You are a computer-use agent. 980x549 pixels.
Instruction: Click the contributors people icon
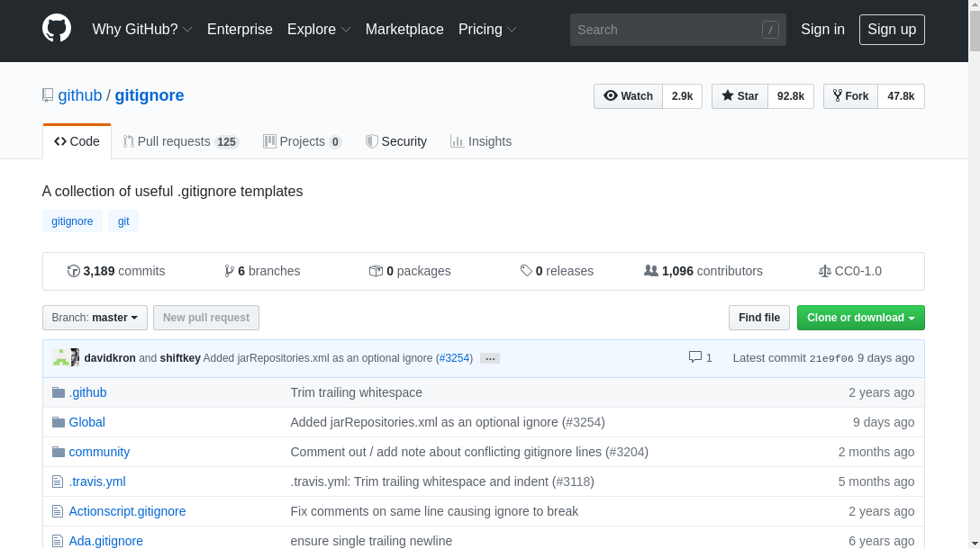(650, 270)
